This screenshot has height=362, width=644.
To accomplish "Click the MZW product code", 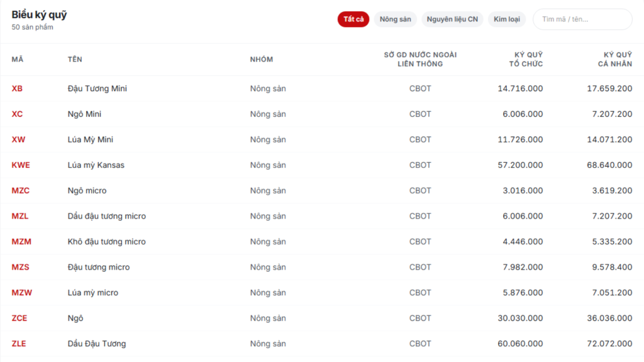I will coord(22,293).
